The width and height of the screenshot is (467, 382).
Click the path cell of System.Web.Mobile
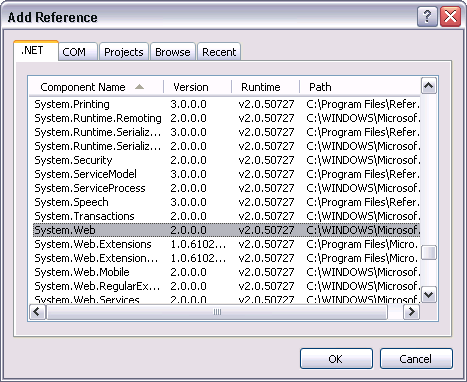(x=363, y=272)
